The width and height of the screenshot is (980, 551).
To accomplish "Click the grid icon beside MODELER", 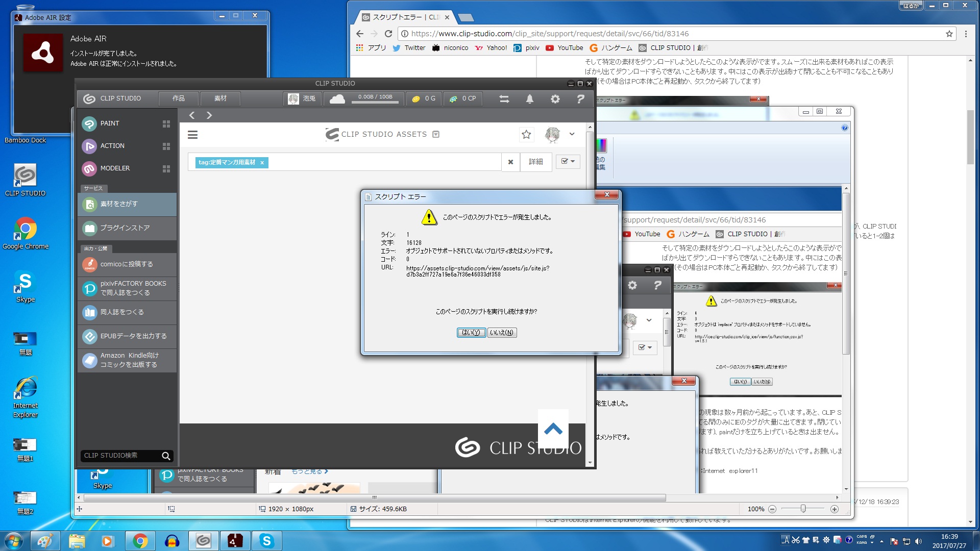I will point(166,169).
